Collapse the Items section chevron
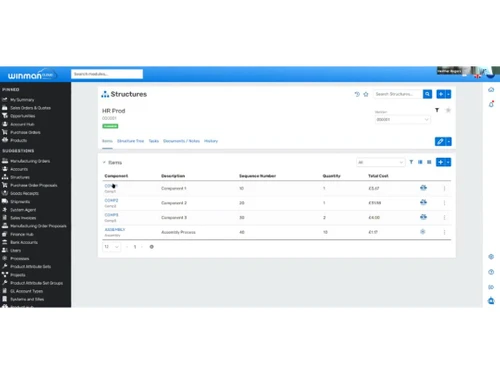 point(104,162)
